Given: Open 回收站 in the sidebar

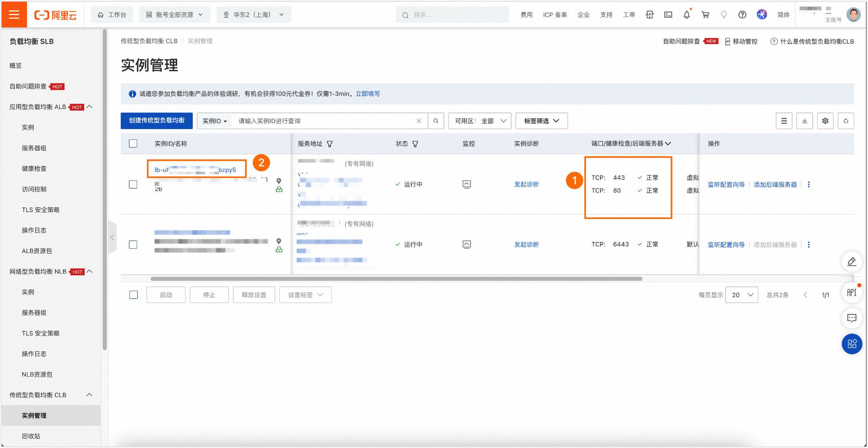Looking at the screenshot, I should tap(31, 436).
